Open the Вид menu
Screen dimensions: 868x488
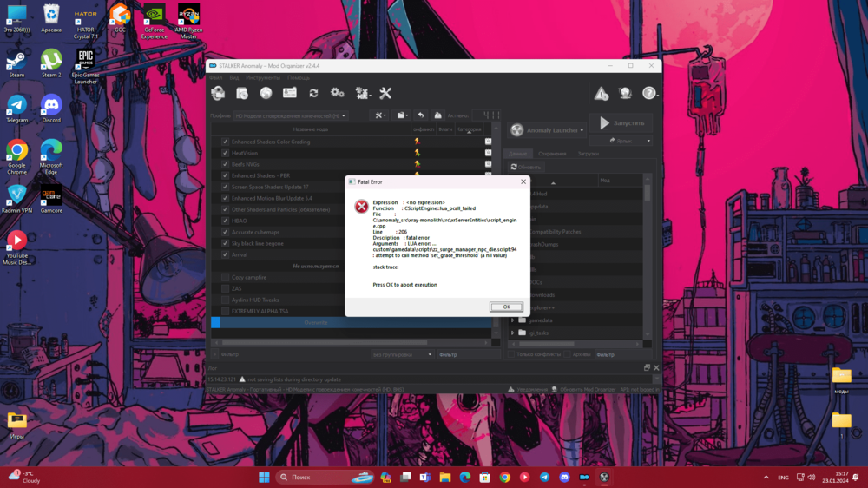tap(234, 77)
